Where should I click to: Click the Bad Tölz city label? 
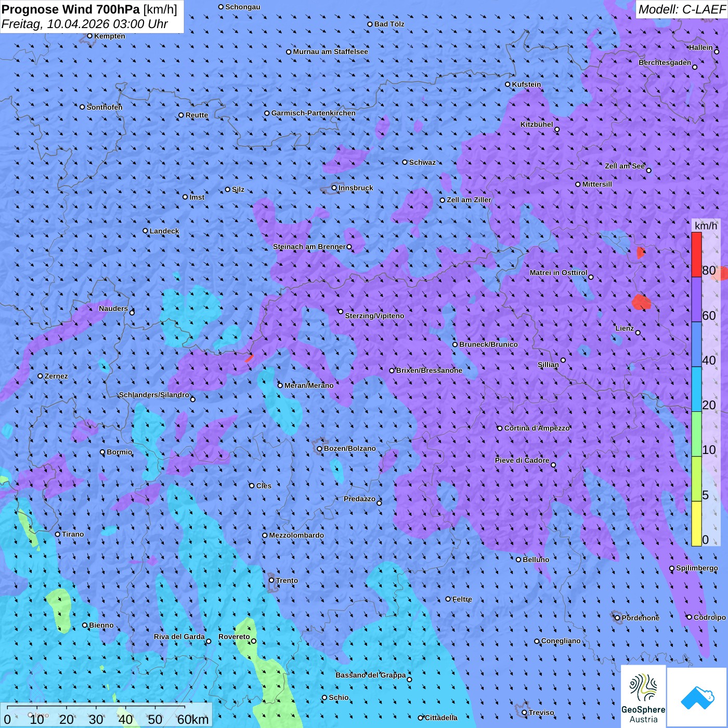(x=389, y=24)
